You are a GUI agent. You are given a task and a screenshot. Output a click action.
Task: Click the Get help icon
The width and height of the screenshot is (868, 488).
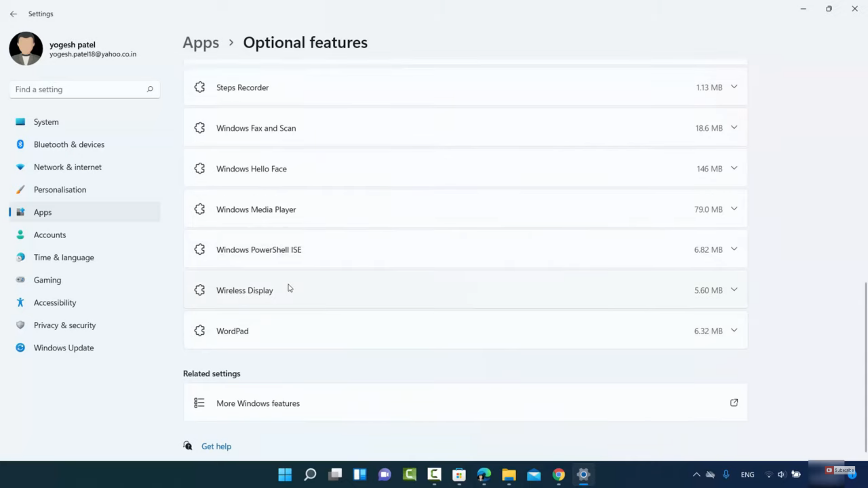[x=188, y=446]
